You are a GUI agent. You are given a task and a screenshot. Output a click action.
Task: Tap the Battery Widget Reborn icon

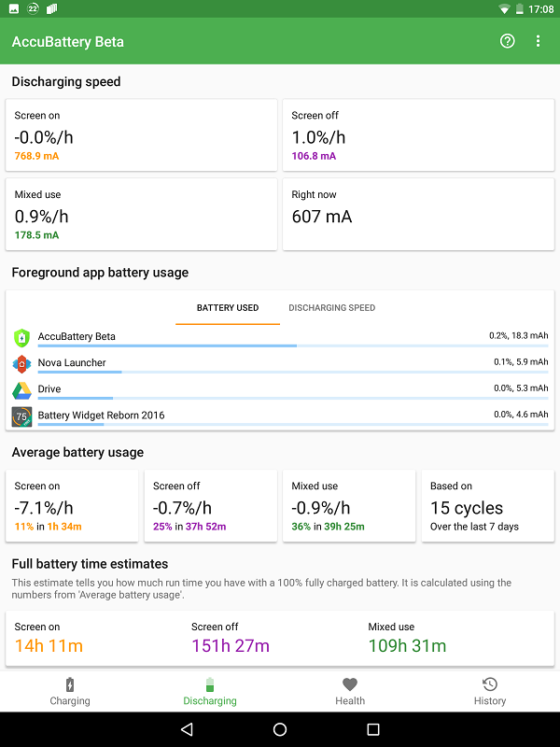coord(22,416)
